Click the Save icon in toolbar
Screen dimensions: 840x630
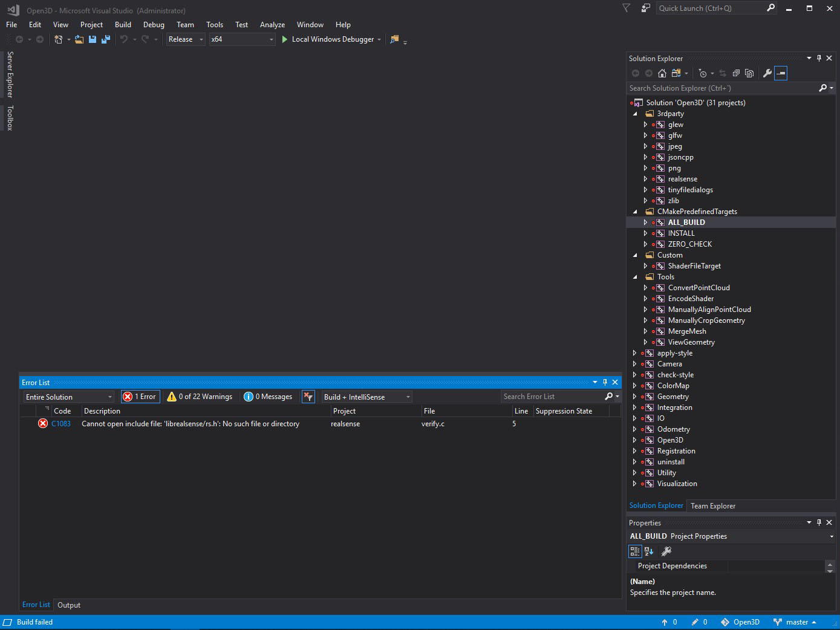[93, 39]
